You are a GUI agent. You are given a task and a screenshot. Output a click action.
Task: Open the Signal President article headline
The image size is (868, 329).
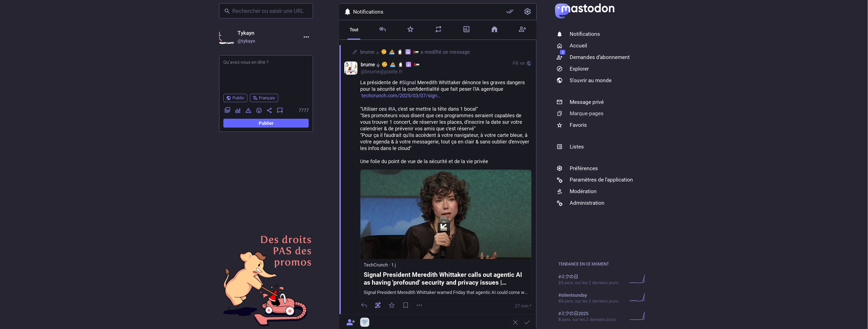[x=443, y=279]
